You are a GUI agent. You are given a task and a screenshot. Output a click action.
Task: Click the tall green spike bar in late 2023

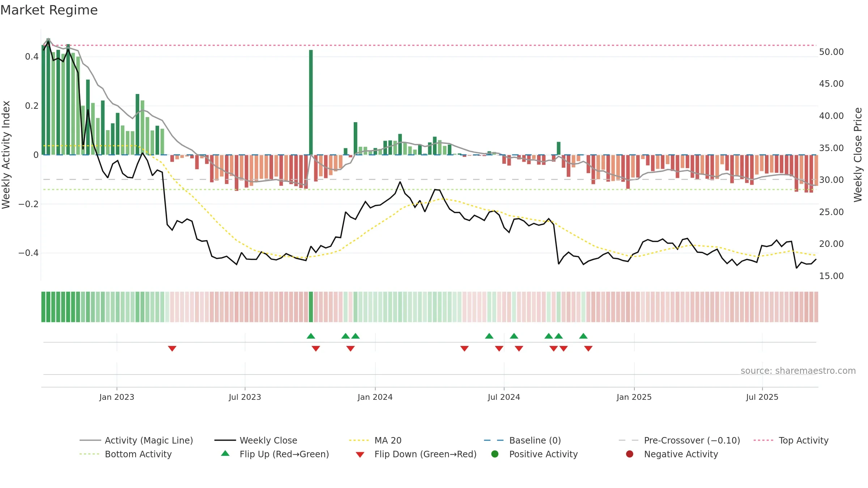tap(311, 102)
